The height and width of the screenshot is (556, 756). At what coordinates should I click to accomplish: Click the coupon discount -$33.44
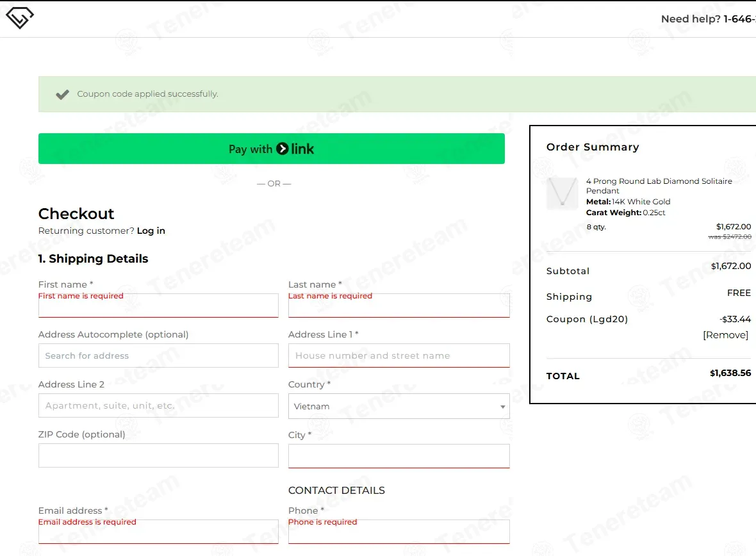coord(735,319)
